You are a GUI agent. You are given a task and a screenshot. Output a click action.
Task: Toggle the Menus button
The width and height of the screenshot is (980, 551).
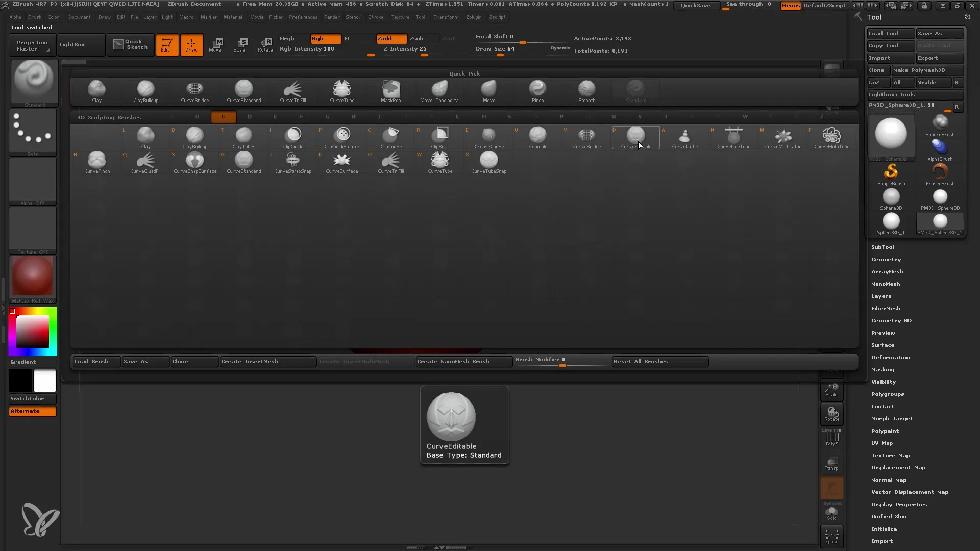tap(791, 5)
